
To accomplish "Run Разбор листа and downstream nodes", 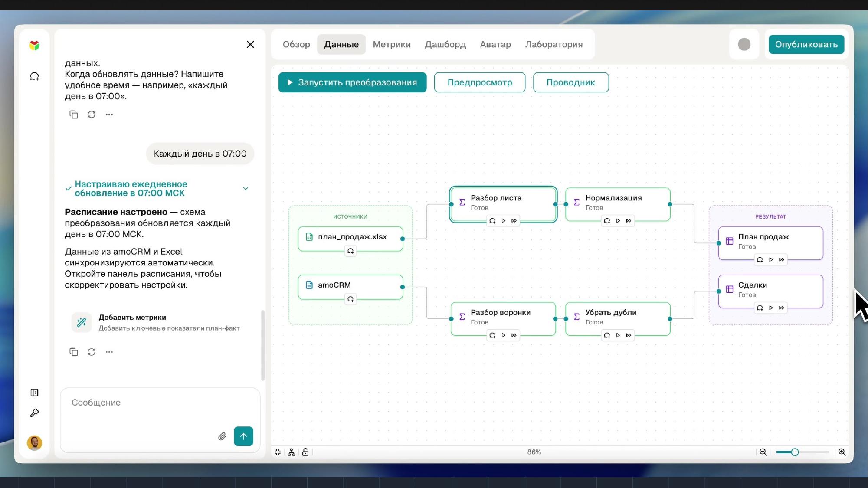I will coord(514,221).
